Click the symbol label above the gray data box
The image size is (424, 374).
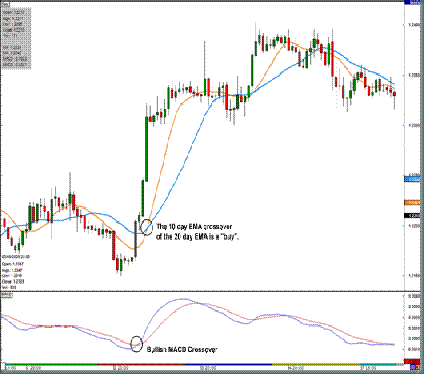pos(5,5)
